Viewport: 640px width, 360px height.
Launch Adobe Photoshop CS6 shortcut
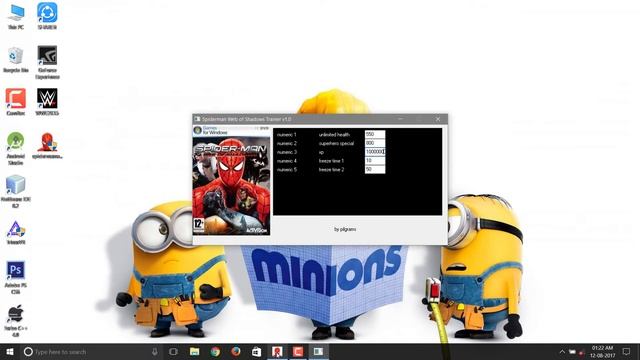(x=16, y=278)
